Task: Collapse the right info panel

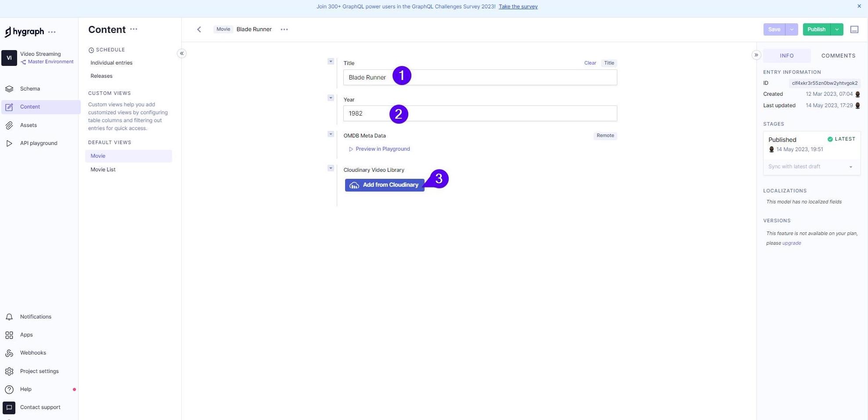Action: tap(756, 55)
